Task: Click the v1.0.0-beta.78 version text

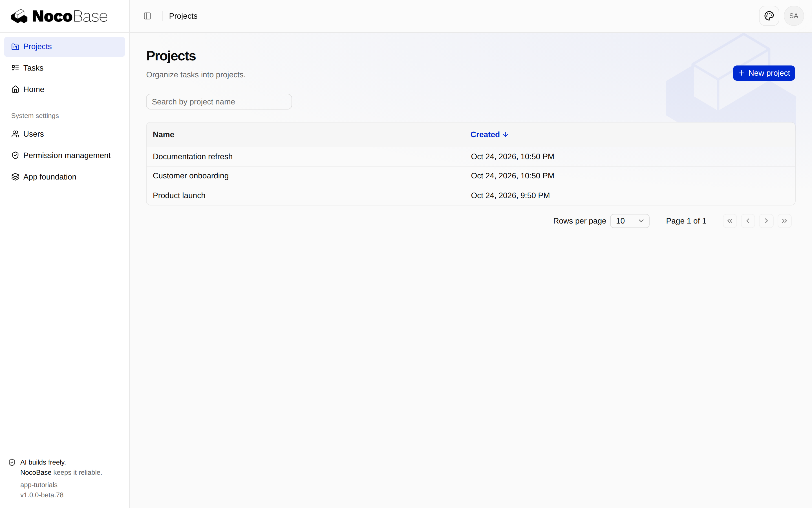Action: click(42, 495)
